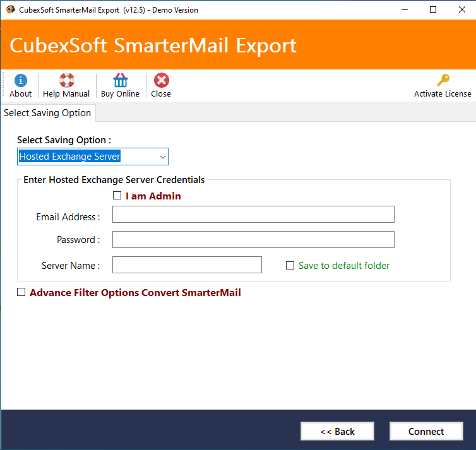Maximize the application window
The height and width of the screenshot is (450, 476).
pos(433,9)
